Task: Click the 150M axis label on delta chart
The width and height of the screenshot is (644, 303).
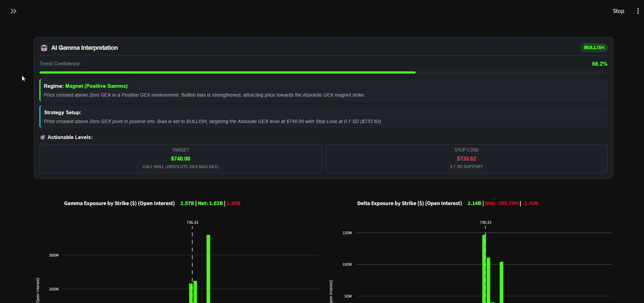Action: pyautogui.click(x=347, y=233)
